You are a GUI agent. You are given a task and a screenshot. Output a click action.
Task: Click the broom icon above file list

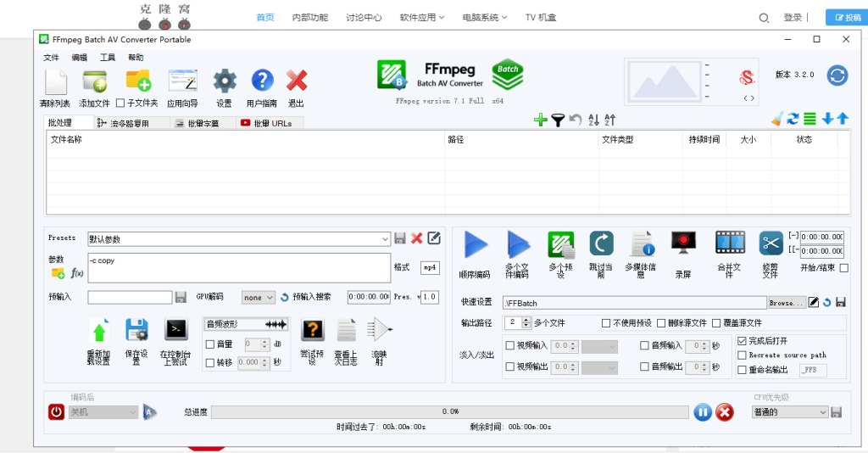[x=777, y=119]
